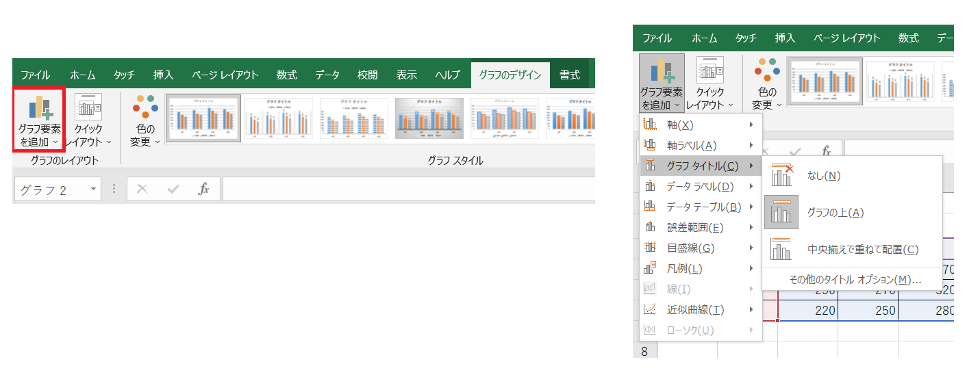Expand the name box dropdown beside グラフ 2

coord(93,190)
